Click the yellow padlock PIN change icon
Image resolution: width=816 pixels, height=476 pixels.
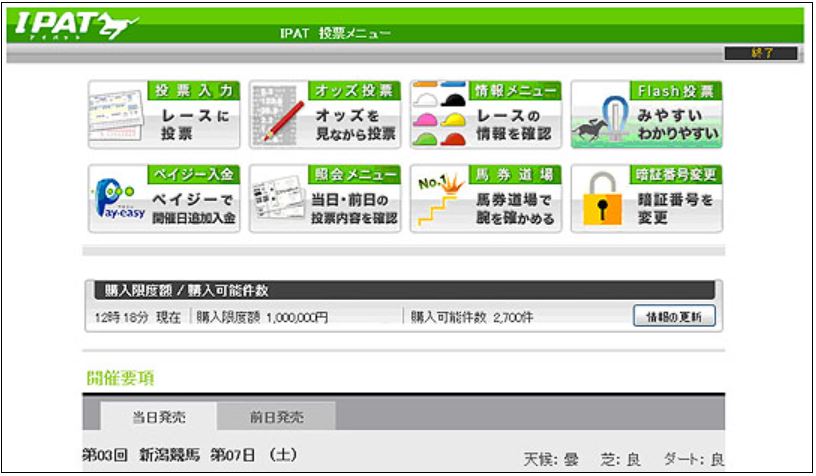[x=602, y=199]
